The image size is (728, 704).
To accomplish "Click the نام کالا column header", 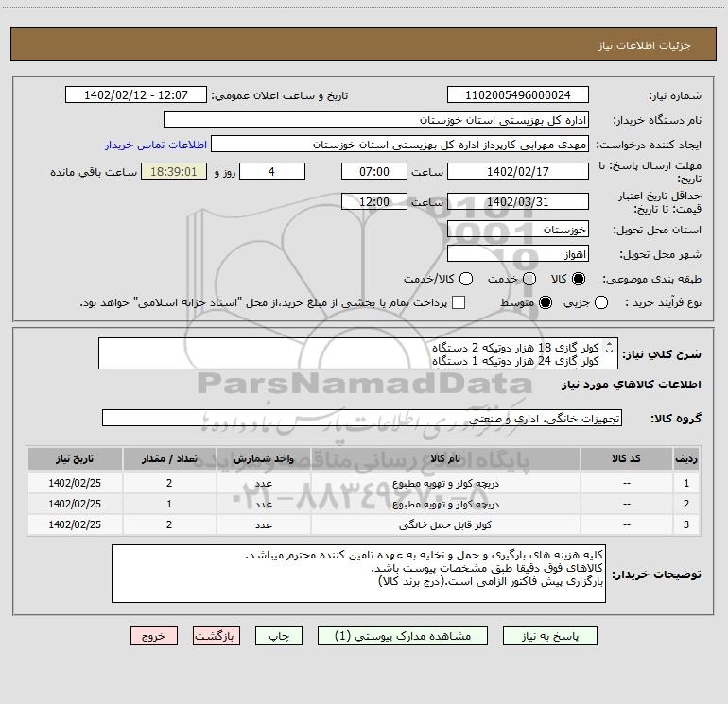I will pyautogui.click(x=444, y=459).
